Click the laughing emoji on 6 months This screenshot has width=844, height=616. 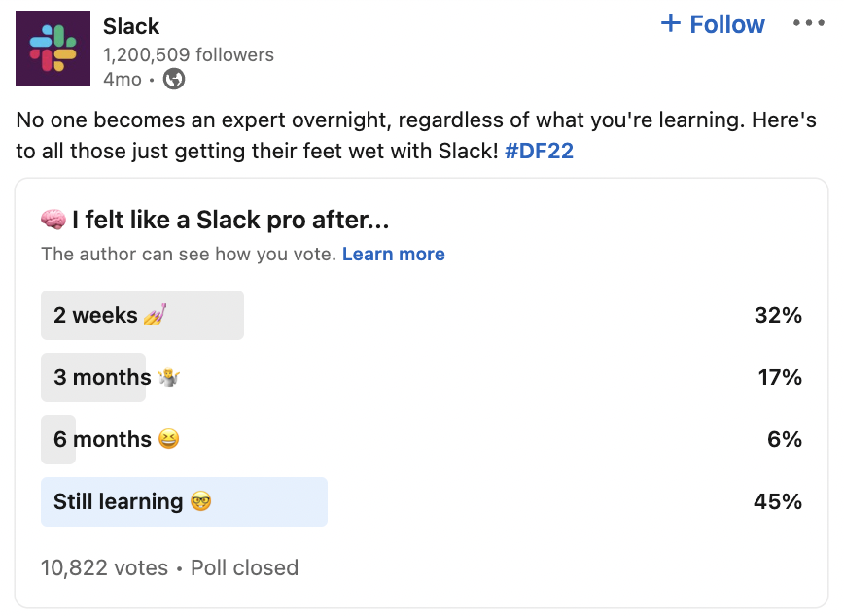coord(168,439)
